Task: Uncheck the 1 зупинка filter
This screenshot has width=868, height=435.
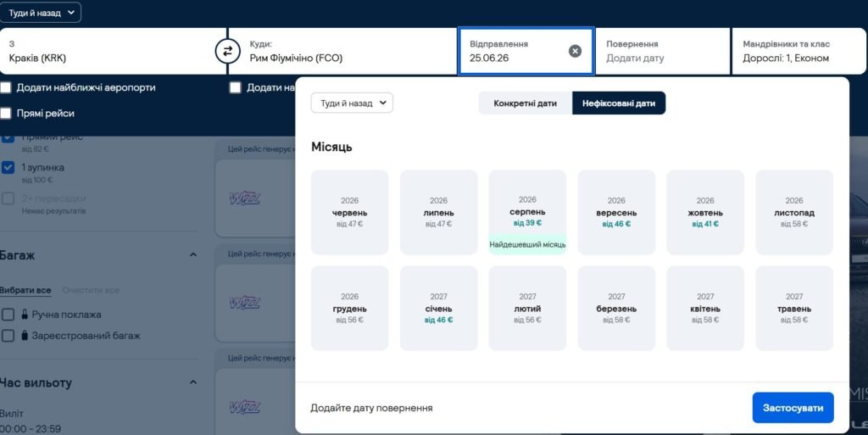Action: pyautogui.click(x=8, y=167)
